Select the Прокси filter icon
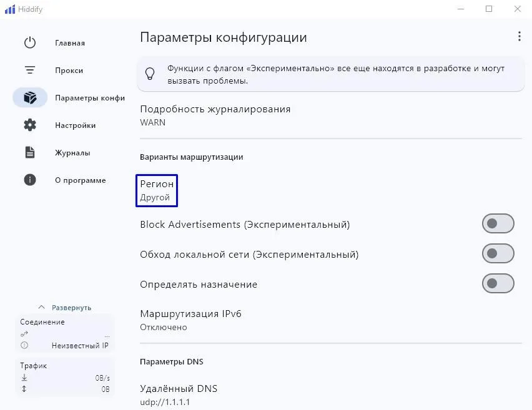Image resolution: width=532 pixels, height=410 pixels. pos(30,70)
